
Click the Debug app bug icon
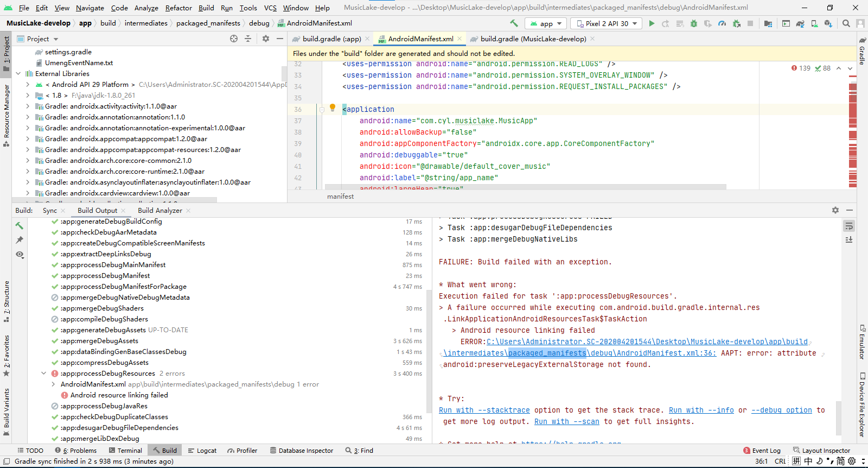(694, 23)
